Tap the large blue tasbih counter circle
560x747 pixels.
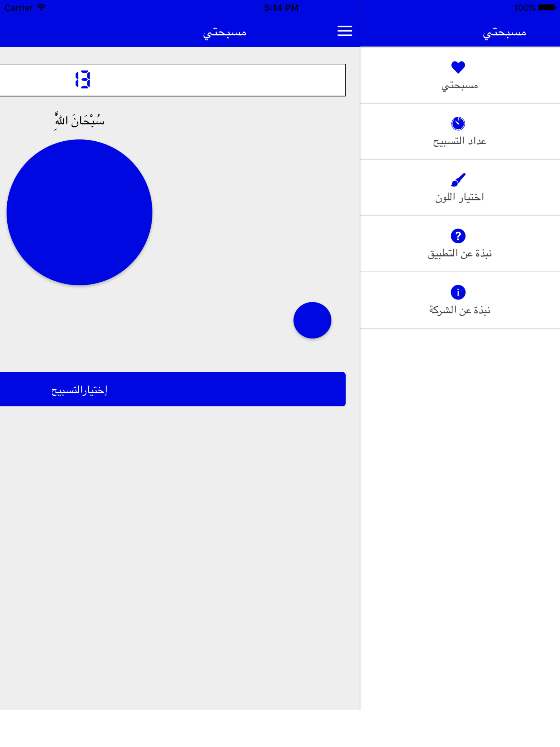point(79,212)
